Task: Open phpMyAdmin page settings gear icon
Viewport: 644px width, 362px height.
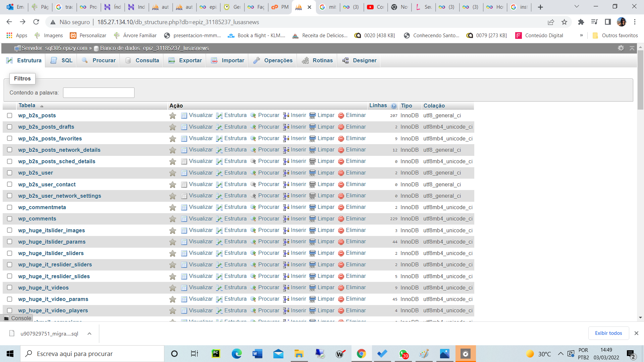Action: (621, 48)
